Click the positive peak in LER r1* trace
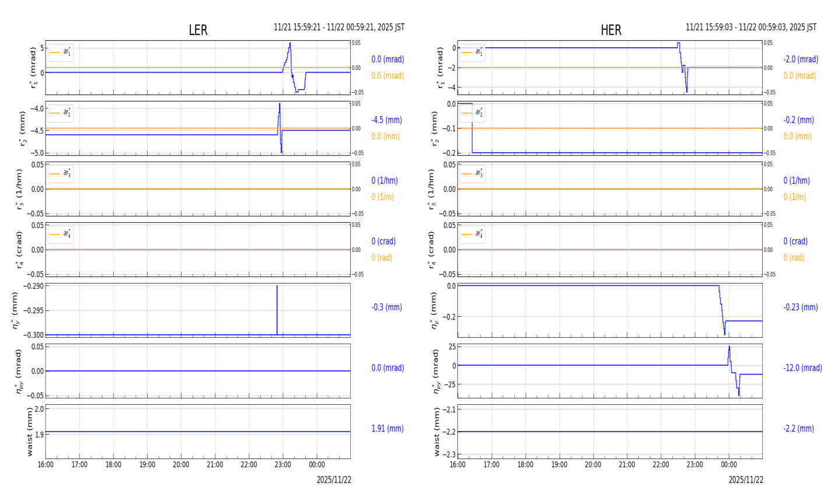 (289, 44)
